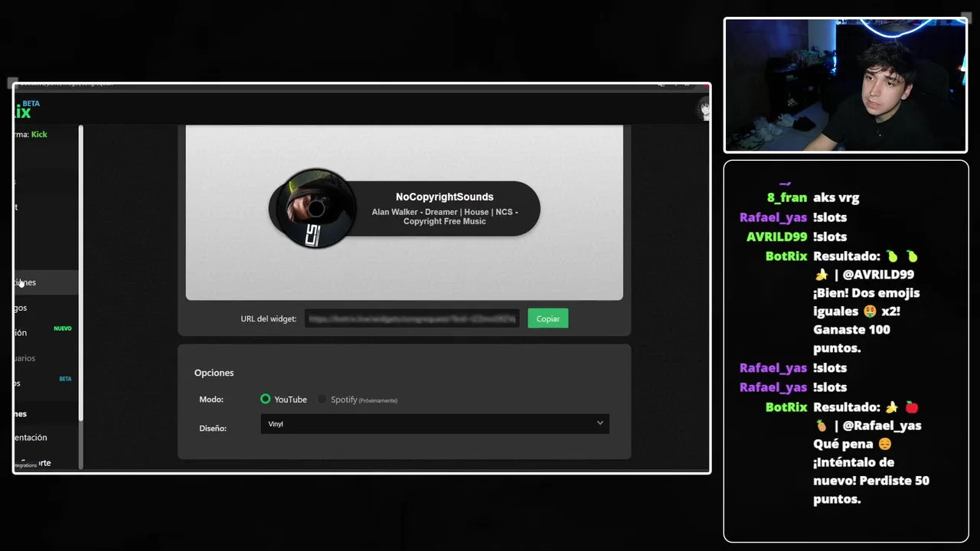Click username AVRILD99 in chat
The width and height of the screenshot is (980, 551).
click(x=777, y=236)
